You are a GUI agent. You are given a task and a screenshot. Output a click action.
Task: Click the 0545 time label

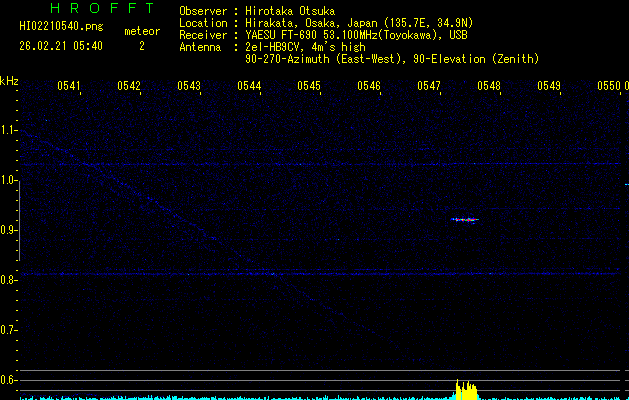coord(309,87)
